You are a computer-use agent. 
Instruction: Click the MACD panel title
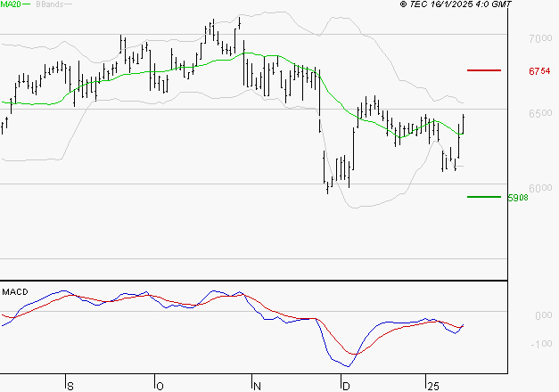point(15,292)
